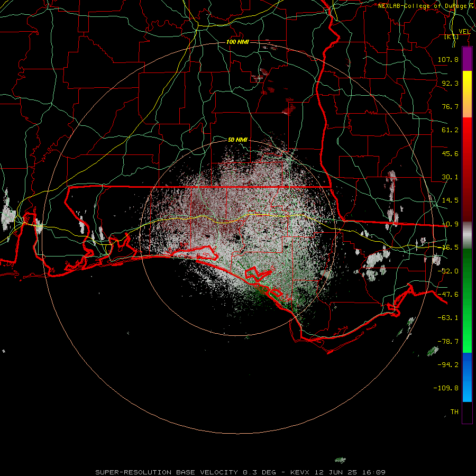Click the -63.1 velocity scale value
The height and width of the screenshot is (476, 476).
click(448, 318)
